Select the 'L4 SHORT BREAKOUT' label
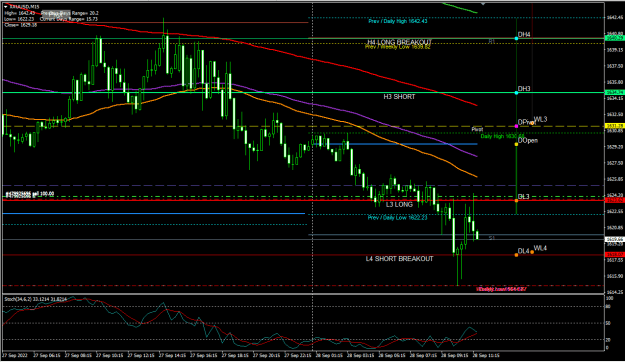 tap(399, 259)
